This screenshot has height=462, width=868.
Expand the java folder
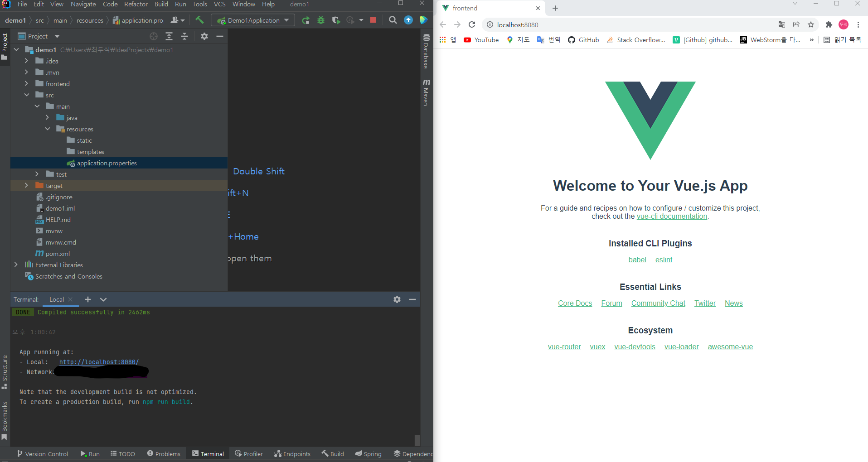click(x=47, y=117)
